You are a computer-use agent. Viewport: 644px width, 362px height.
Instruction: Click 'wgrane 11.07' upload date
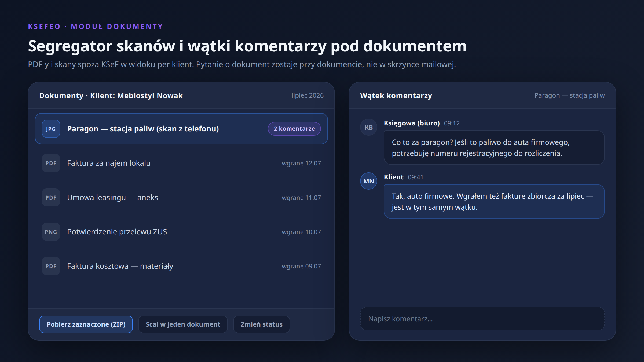tap(301, 198)
